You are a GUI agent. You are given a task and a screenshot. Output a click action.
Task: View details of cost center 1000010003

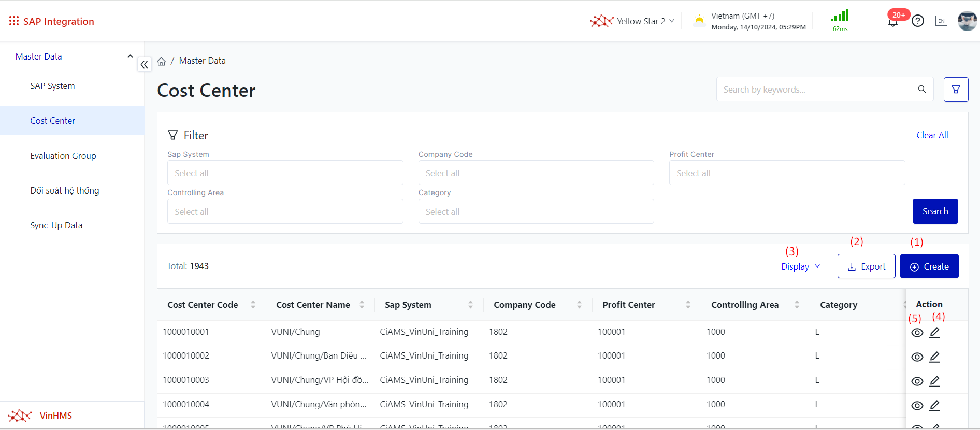click(x=917, y=381)
